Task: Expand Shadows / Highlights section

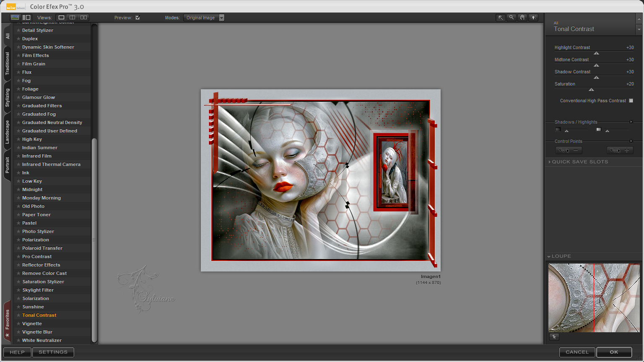Action: pyautogui.click(x=631, y=122)
